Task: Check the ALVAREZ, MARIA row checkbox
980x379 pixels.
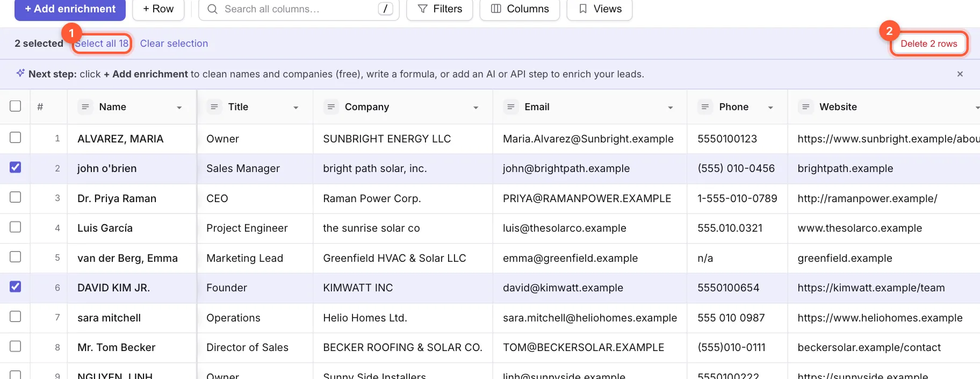Action: (x=16, y=138)
